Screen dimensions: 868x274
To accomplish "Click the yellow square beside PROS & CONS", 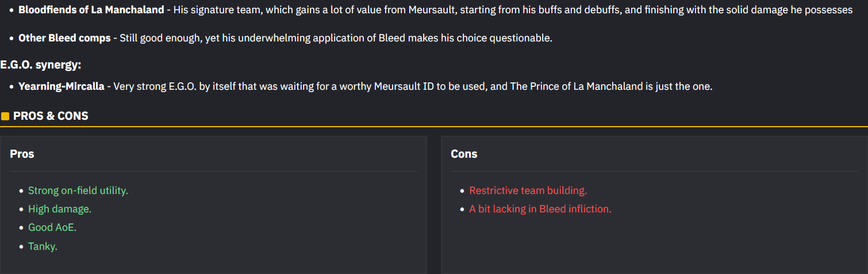I will [x=5, y=116].
